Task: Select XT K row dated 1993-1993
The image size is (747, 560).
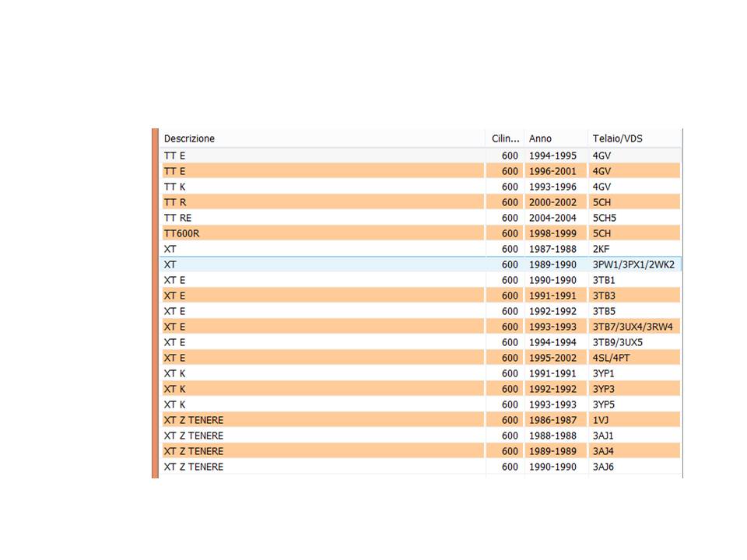Action: pos(421,404)
